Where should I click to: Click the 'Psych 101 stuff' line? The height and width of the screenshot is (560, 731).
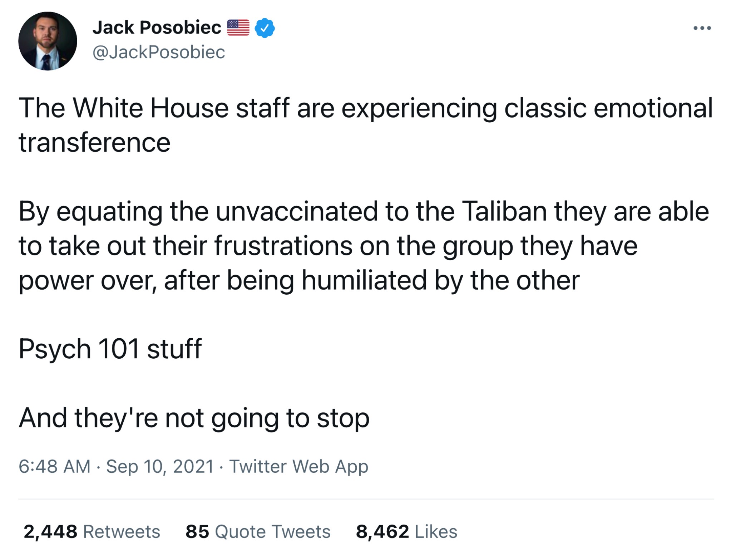(110, 349)
